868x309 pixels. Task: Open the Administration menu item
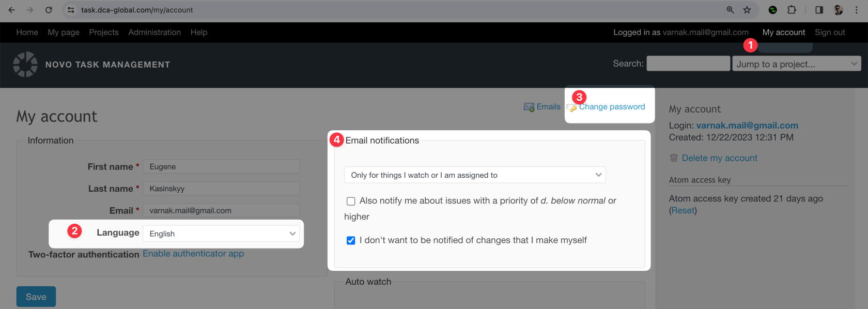154,32
